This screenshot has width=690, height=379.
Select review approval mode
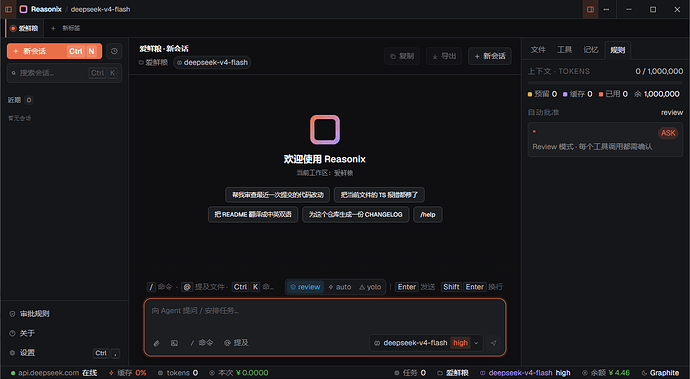(305, 287)
